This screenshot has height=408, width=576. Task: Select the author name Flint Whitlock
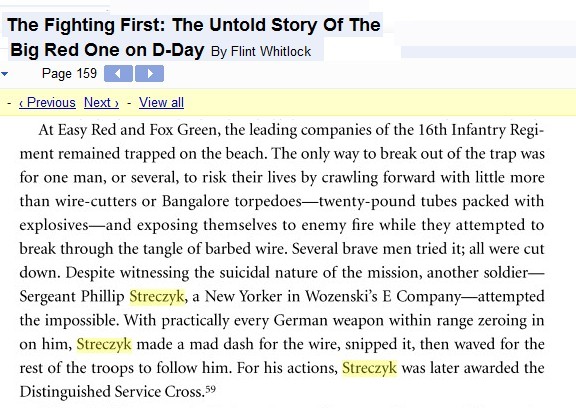coord(271,51)
